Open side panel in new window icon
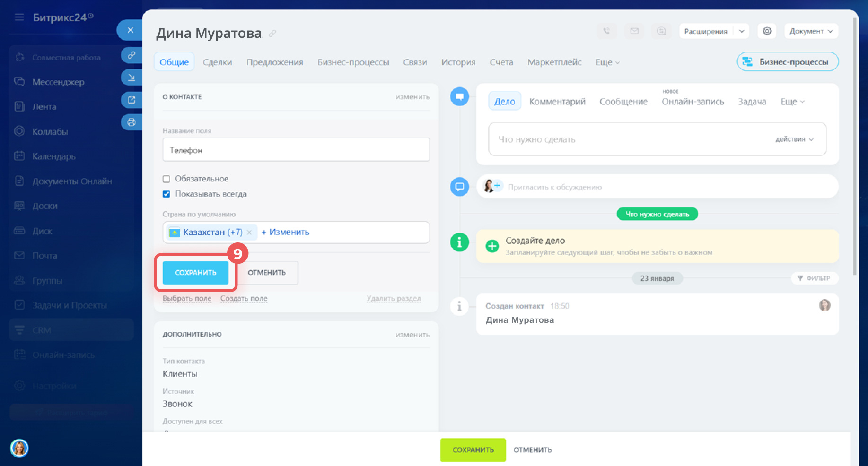This screenshot has height=466, width=868. [x=131, y=100]
